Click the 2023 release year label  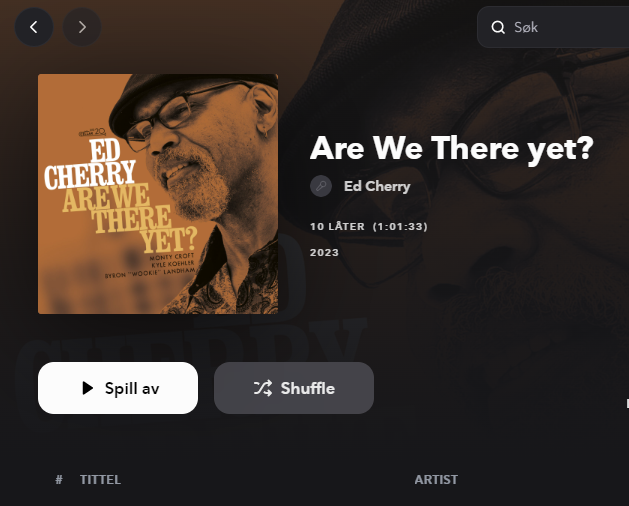point(324,252)
